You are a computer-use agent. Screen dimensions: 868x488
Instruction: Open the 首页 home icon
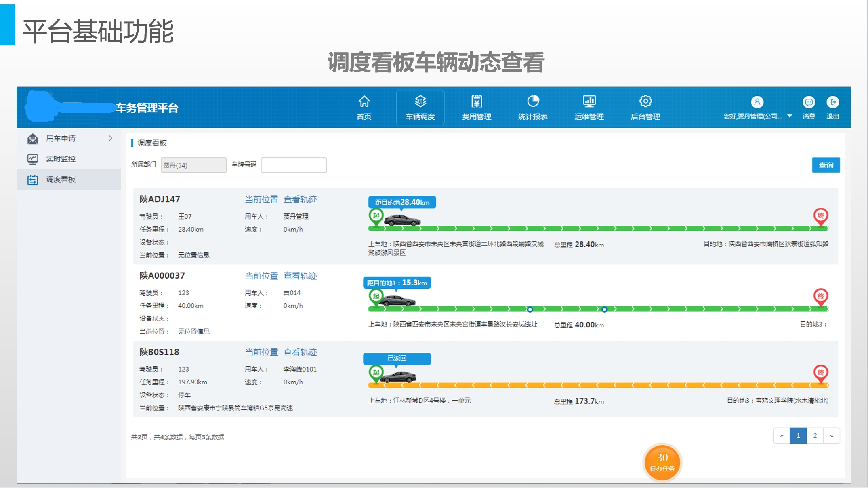(364, 101)
